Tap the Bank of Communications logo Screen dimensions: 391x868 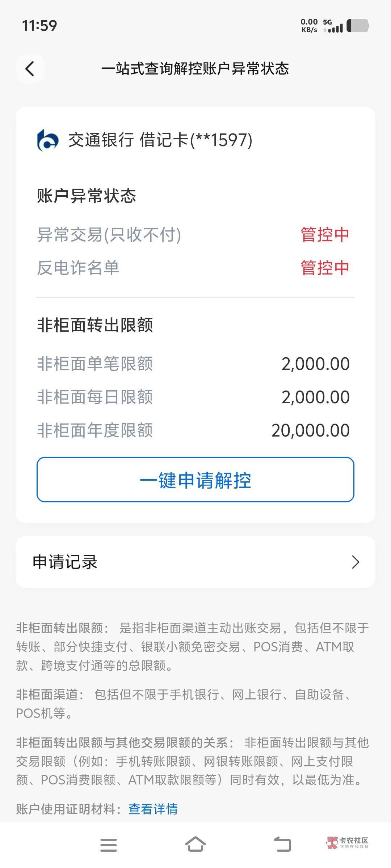(48, 140)
